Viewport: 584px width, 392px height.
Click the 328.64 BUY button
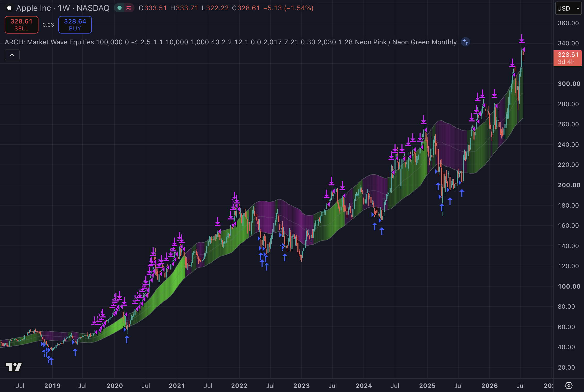point(75,25)
